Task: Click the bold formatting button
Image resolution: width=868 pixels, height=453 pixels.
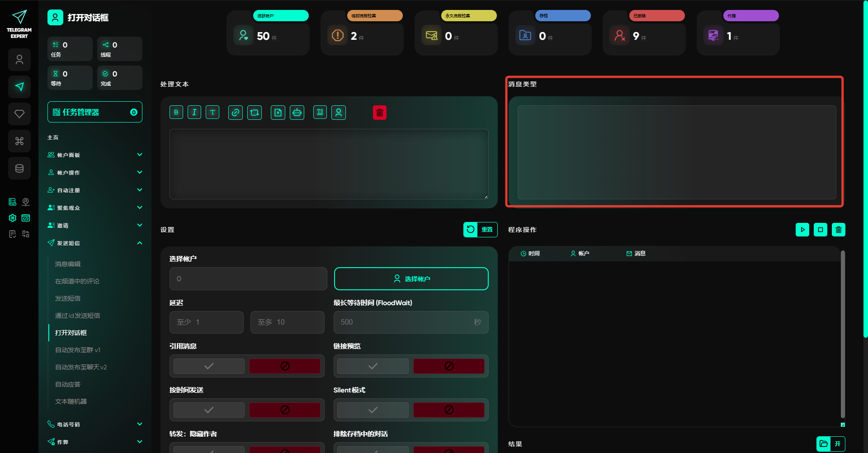Action: (176, 113)
